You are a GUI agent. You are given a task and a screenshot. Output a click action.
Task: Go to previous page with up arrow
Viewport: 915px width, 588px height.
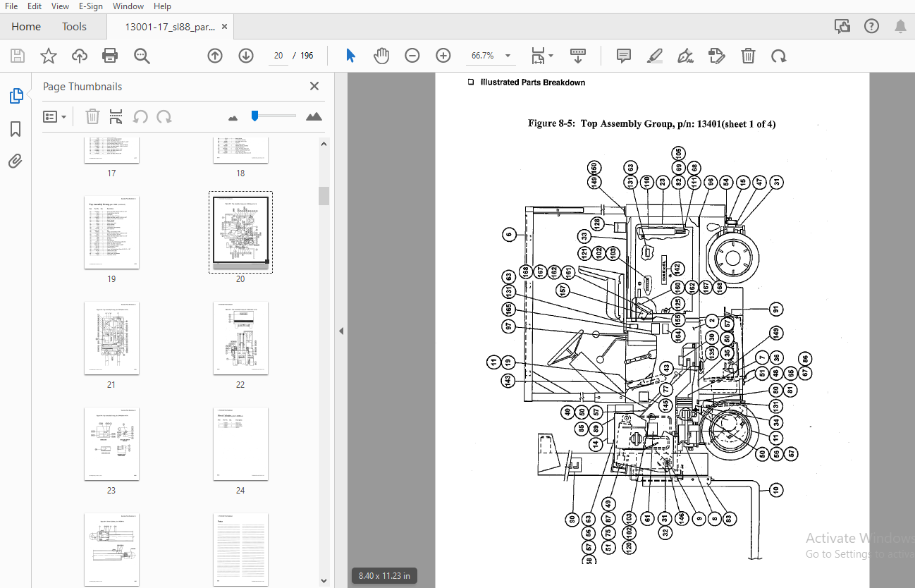tap(215, 56)
